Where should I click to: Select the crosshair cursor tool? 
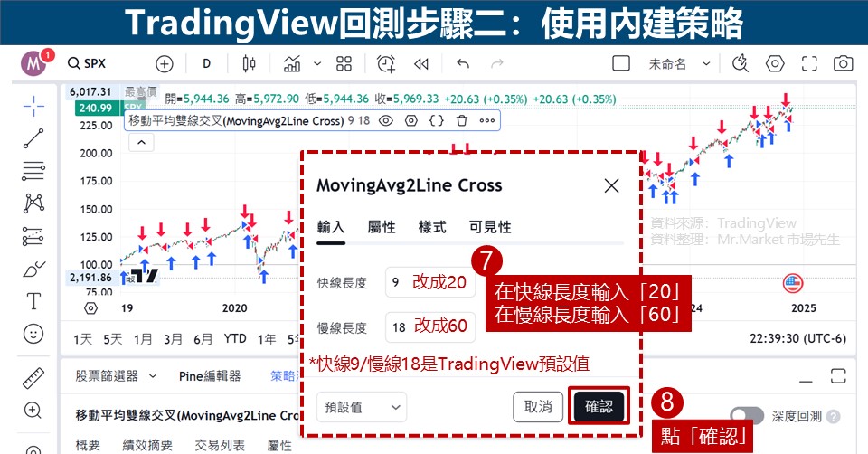[x=33, y=106]
